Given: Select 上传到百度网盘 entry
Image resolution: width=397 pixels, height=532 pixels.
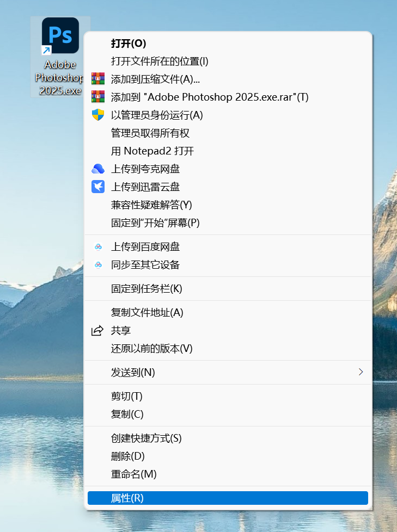Looking at the screenshot, I should point(228,246).
